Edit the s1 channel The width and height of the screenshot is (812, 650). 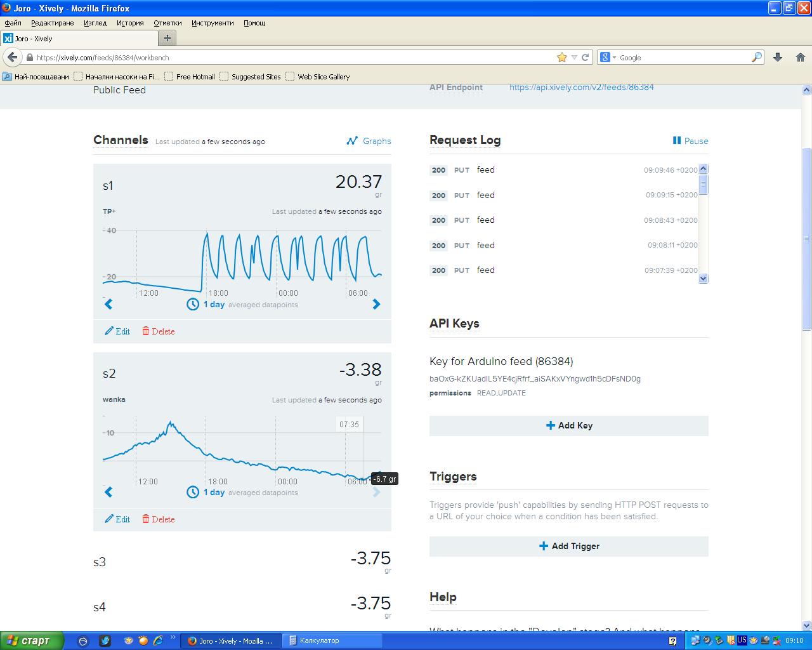coord(117,331)
